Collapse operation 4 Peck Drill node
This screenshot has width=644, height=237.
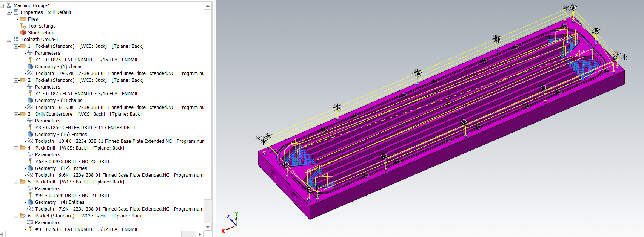(16, 148)
